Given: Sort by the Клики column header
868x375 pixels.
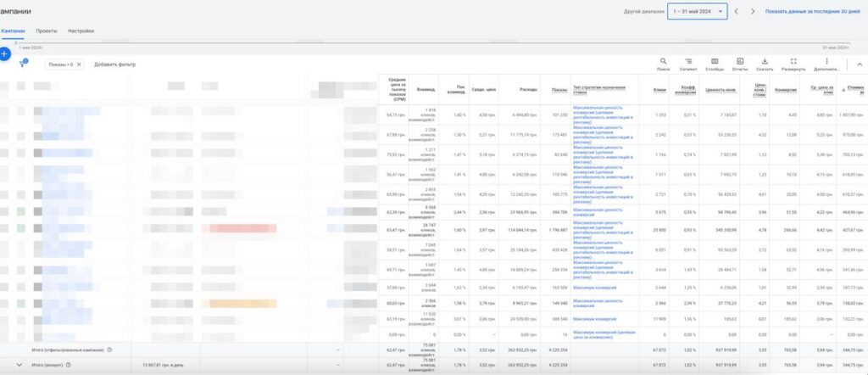Looking at the screenshot, I should [x=659, y=90].
